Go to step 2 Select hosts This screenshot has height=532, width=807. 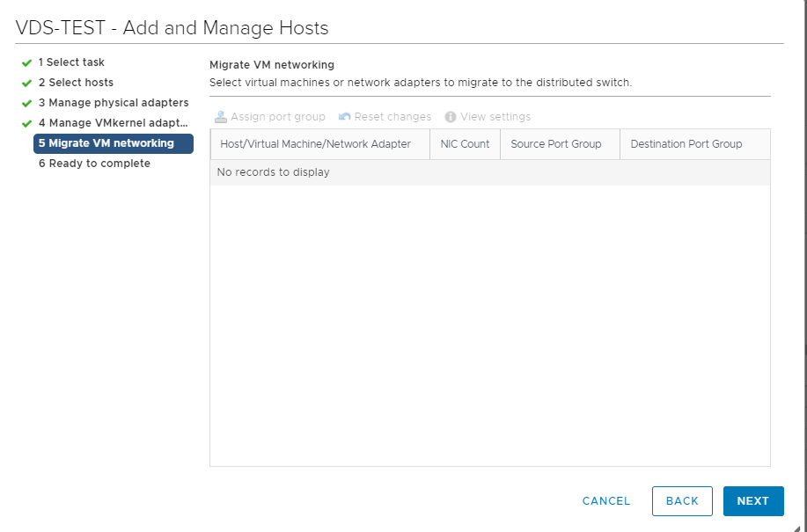76,83
